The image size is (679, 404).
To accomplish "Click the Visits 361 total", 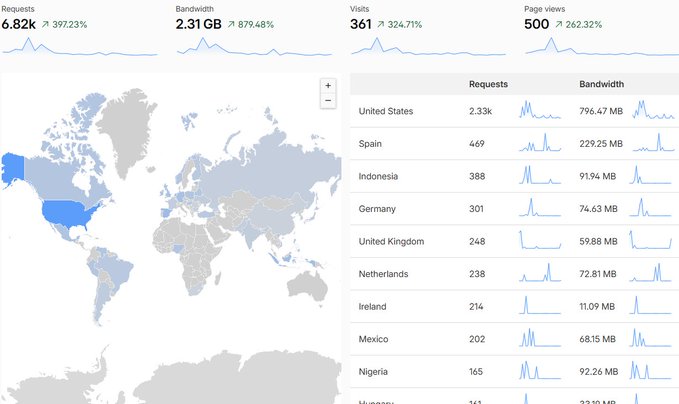I will coord(361,24).
